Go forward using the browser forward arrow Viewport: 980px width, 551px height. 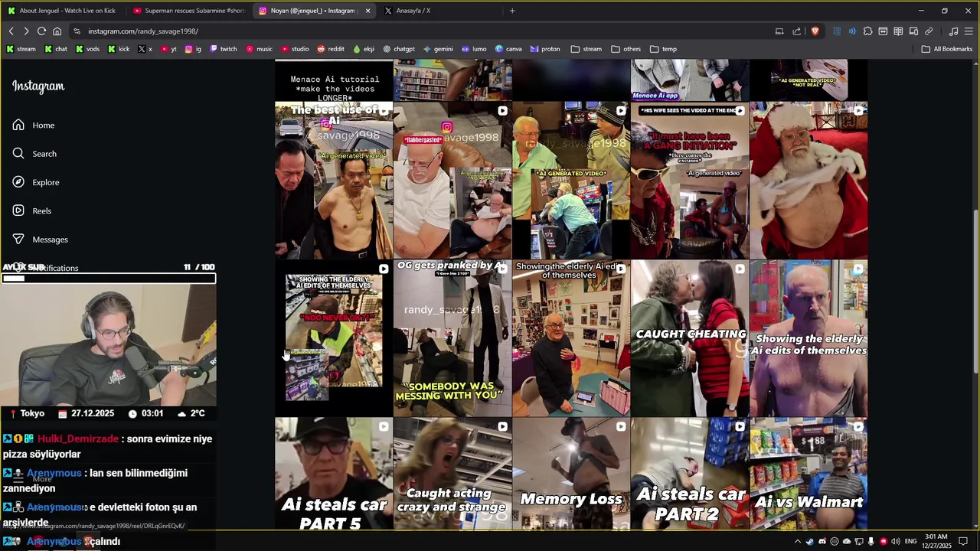pyautogui.click(x=26, y=31)
